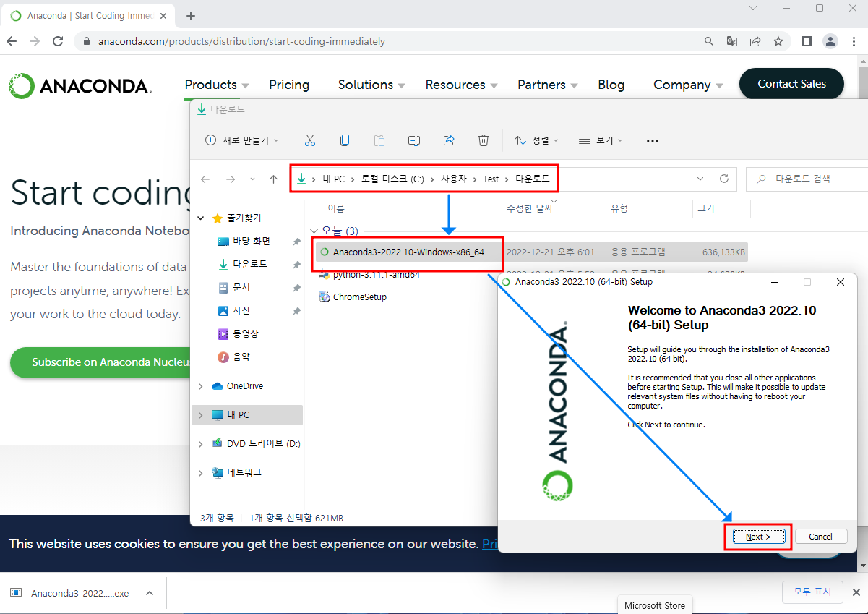Image resolution: width=868 pixels, height=614 pixels.
Task: Select the ChromeSetup file
Action: (360, 297)
